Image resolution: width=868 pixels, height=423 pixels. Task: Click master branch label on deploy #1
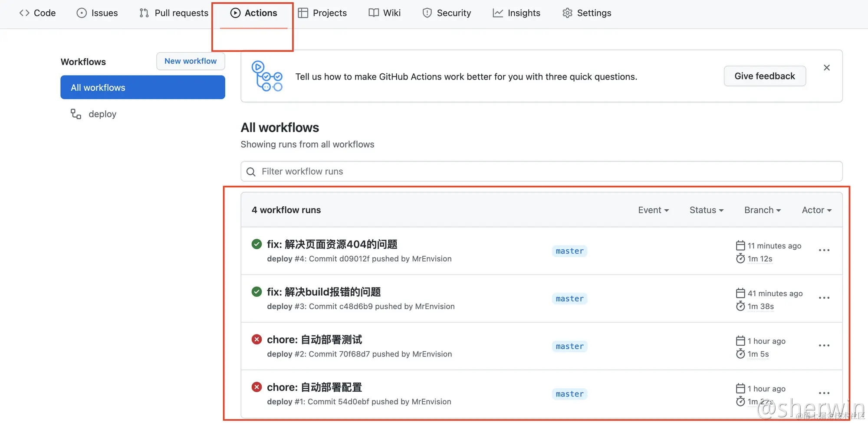(x=570, y=394)
